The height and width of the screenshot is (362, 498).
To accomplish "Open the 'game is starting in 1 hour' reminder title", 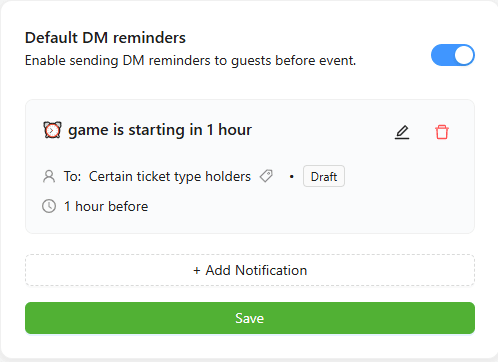I will [x=160, y=130].
